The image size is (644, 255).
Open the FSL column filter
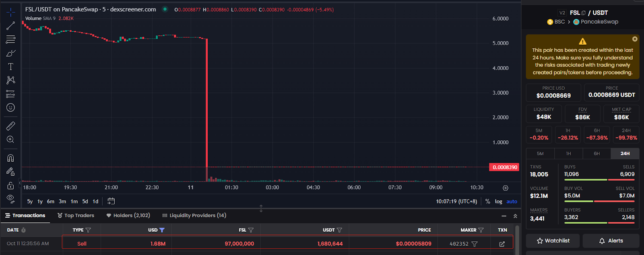[x=251, y=230]
